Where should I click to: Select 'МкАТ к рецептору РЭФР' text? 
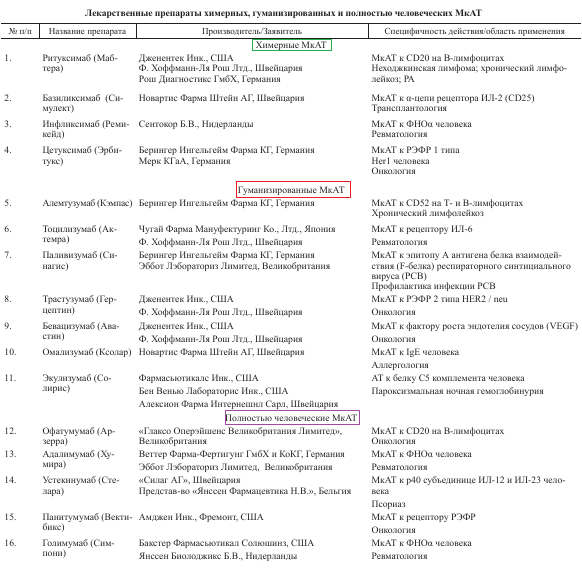(x=424, y=517)
